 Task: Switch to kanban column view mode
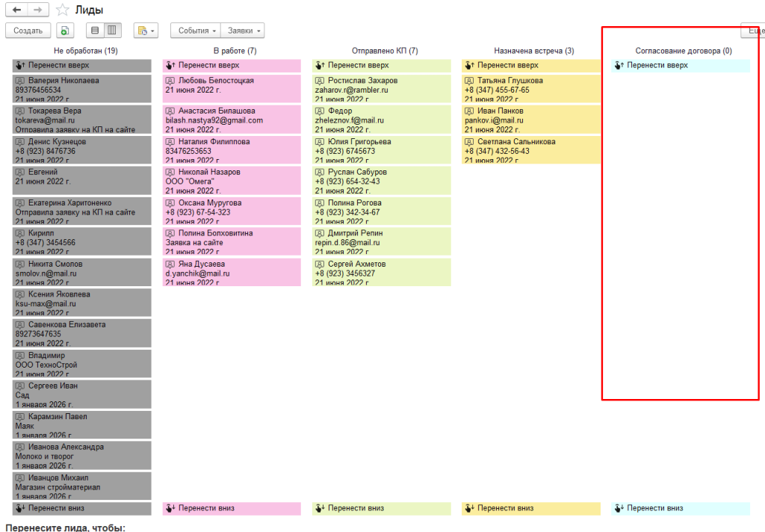tap(112, 31)
